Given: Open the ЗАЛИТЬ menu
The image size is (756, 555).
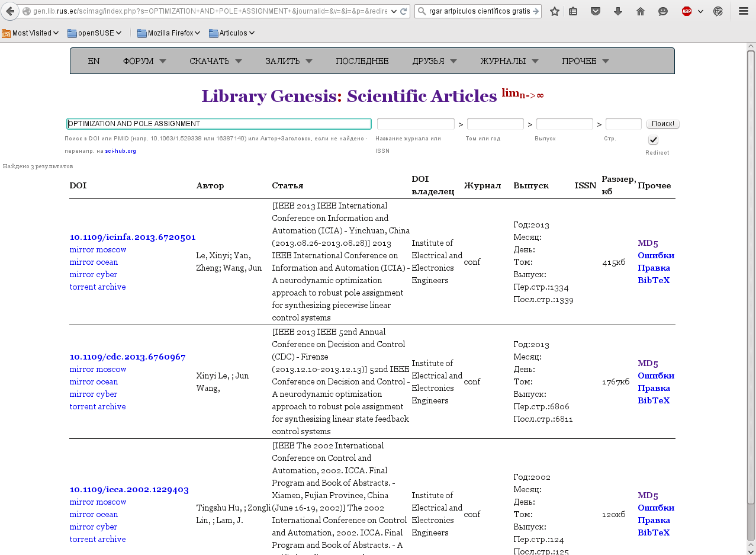Looking at the screenshot, I should [x=288, y=61].
